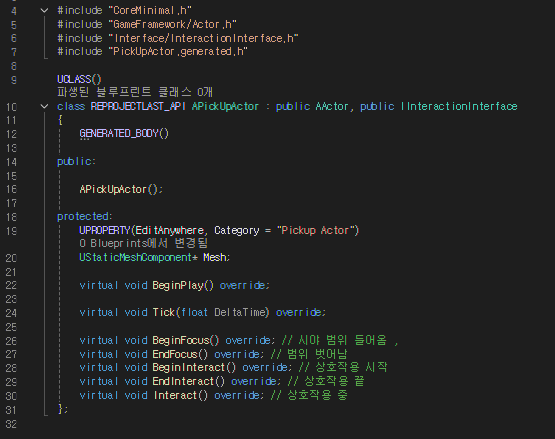The width and height of the screenshot is (555, 439).
Task: Open the '파생된 블루프린트 클래스 0개' CodeLens link
Action: click(135, 92)
